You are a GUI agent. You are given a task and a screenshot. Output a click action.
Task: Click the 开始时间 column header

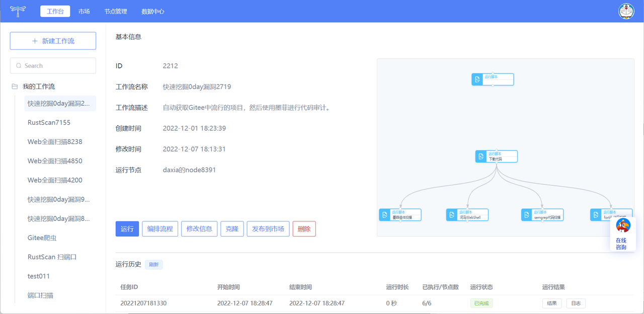[228, 287]
